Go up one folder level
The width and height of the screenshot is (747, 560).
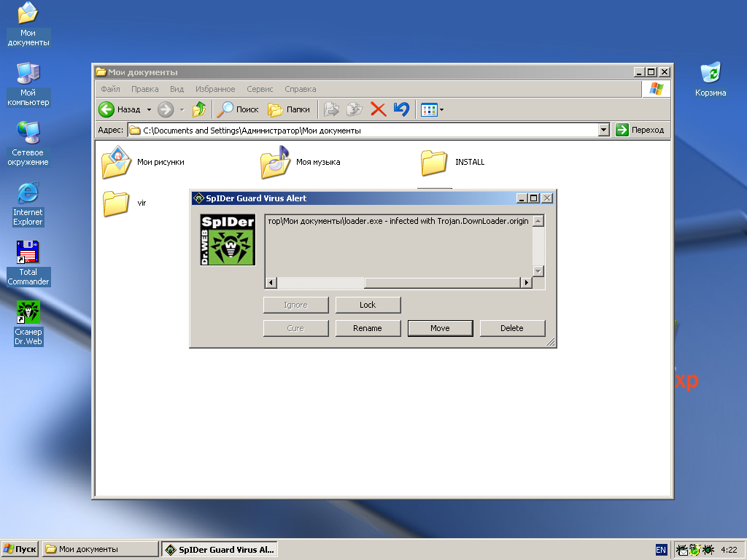click(x=199, y=109)
